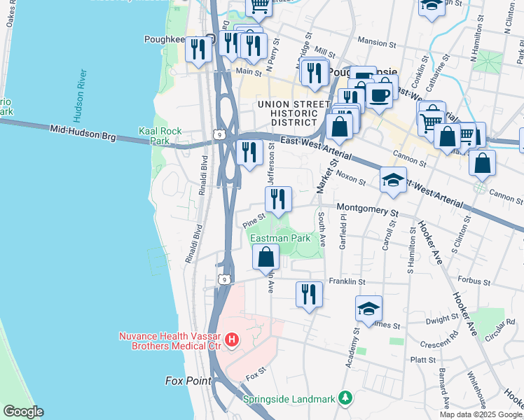Click the Springside Landmark tree icon
524x420 pixels.
[x=344, y=398]
